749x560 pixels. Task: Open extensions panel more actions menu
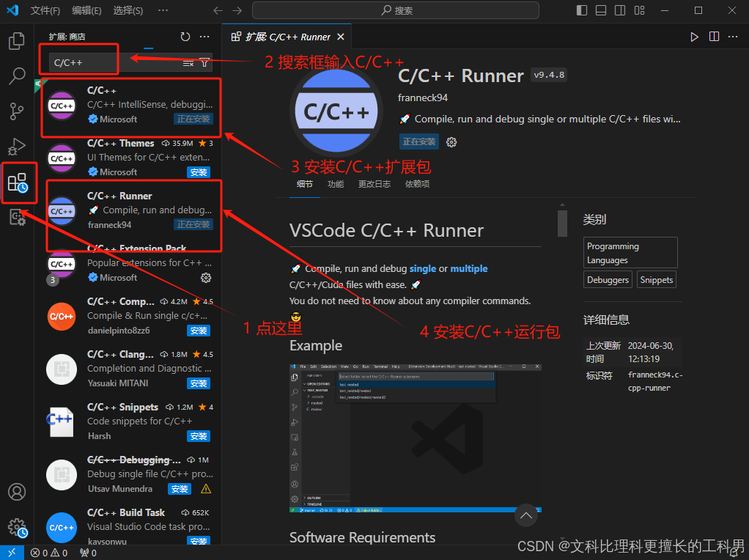coord(204,37)
